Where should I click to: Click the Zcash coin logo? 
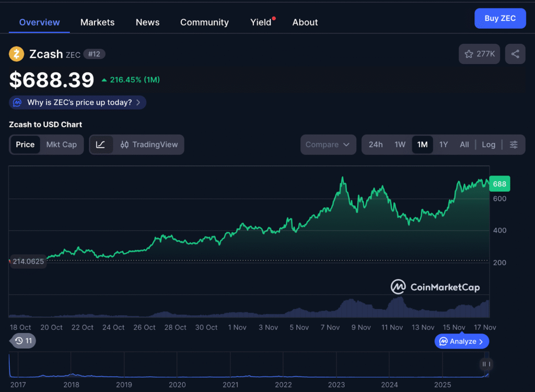[17, 54]
